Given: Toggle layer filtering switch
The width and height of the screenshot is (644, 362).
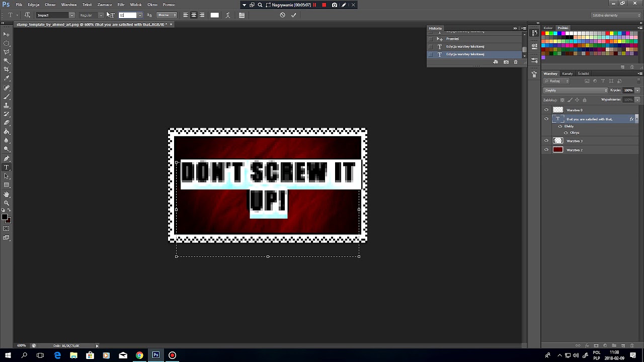Looking at the screenshot, I should pos(639,81).
